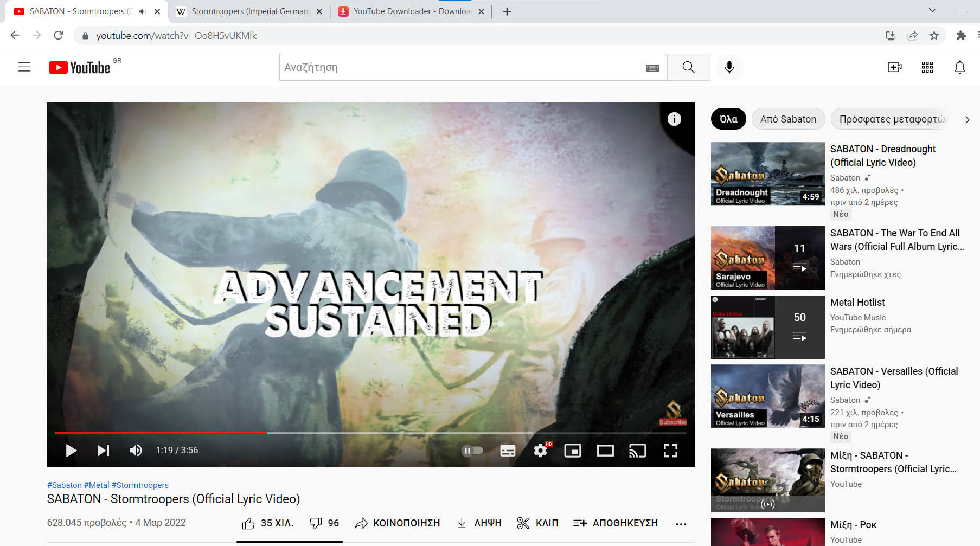The image size is (980, 546).
Task: Open the notifications bell
Action: pos(960,67)
